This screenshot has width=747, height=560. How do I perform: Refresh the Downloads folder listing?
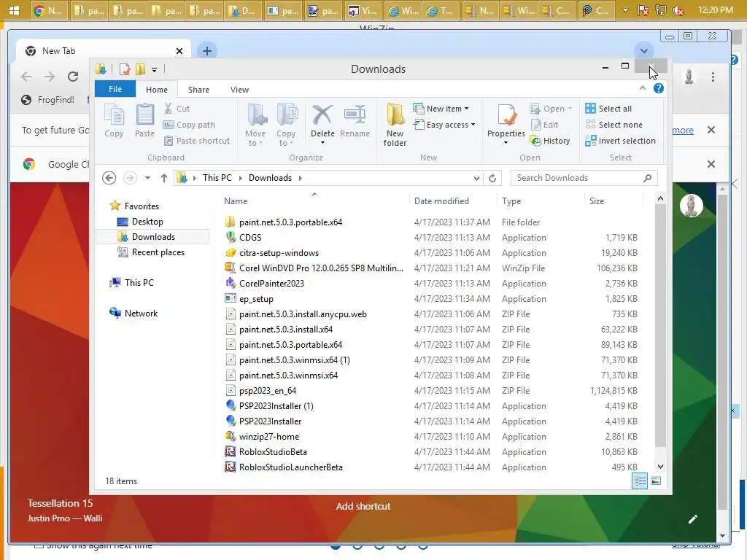492,178
